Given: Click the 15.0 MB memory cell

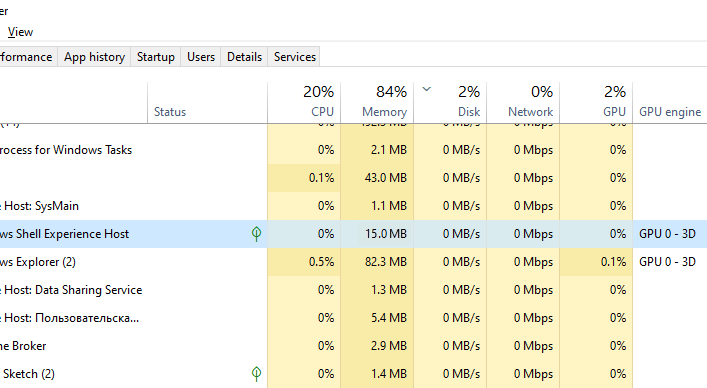Looking at the screenshot, I should point(377,233).
